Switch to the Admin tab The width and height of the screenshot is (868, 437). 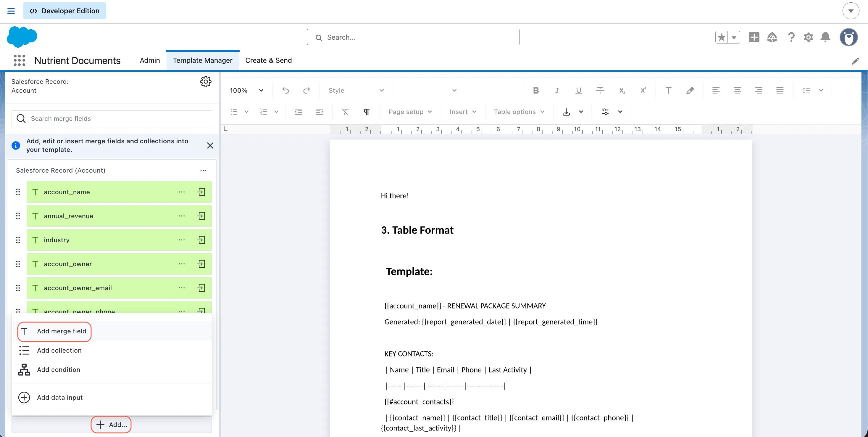tap(150, 60)
